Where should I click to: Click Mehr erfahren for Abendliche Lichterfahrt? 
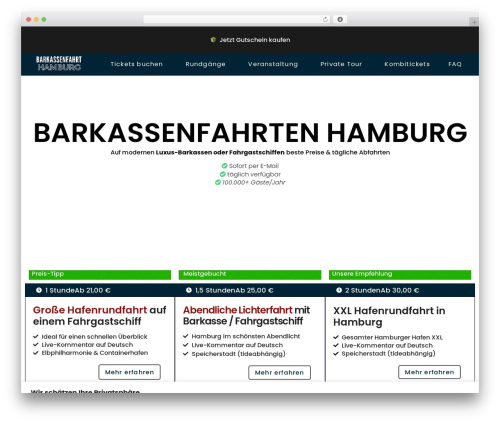tap(279, 372)
